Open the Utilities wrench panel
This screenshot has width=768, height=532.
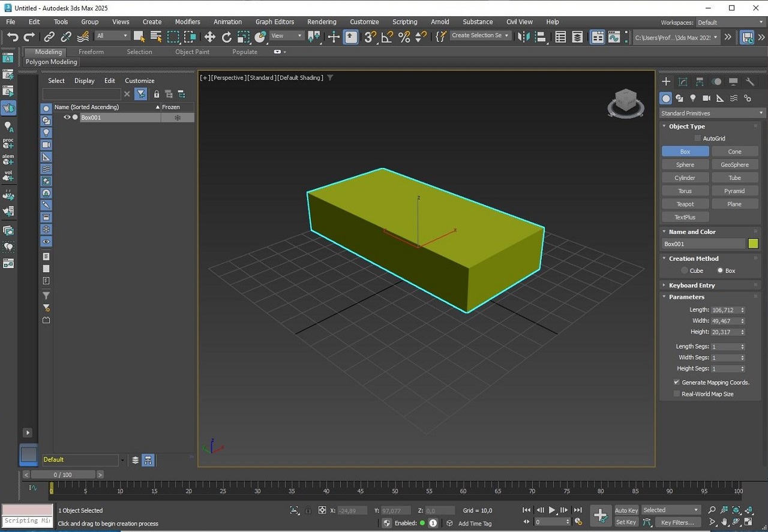750,82
